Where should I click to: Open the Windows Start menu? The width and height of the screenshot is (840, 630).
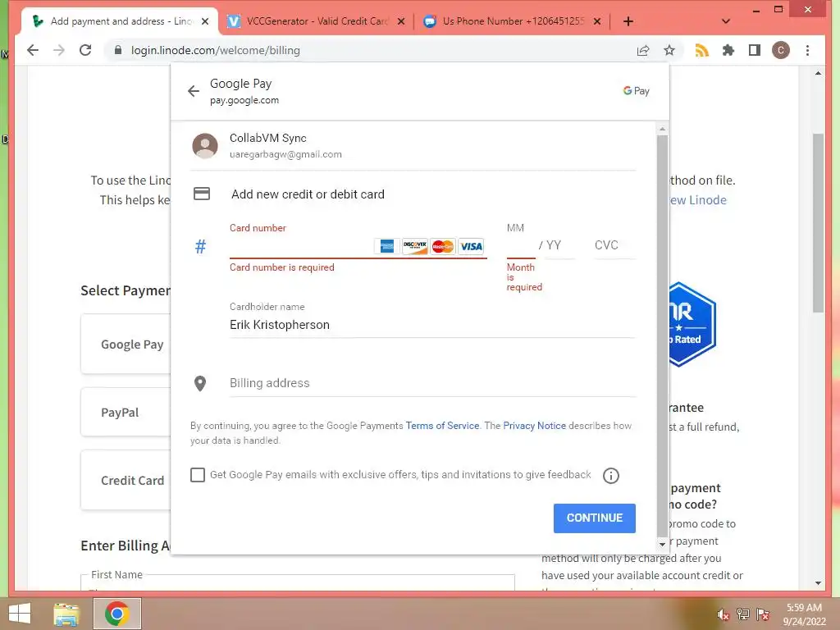tap(20, 614)
